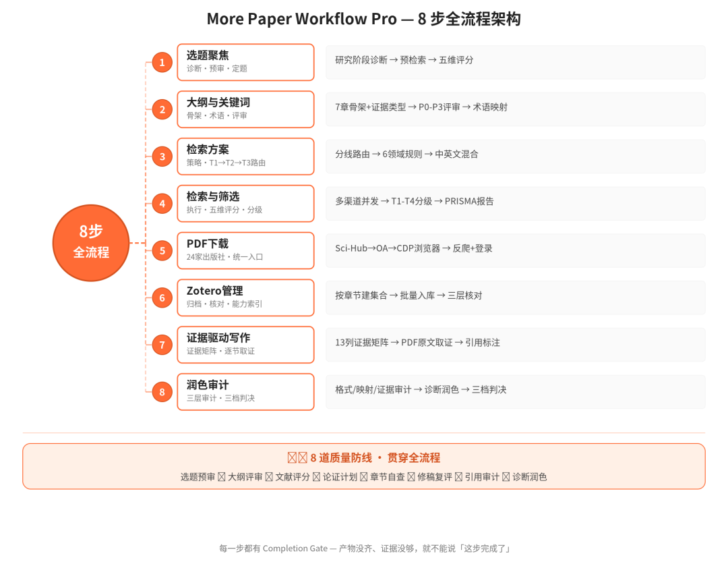Click the orange step 2 number circle

click(x=162, y=109)
